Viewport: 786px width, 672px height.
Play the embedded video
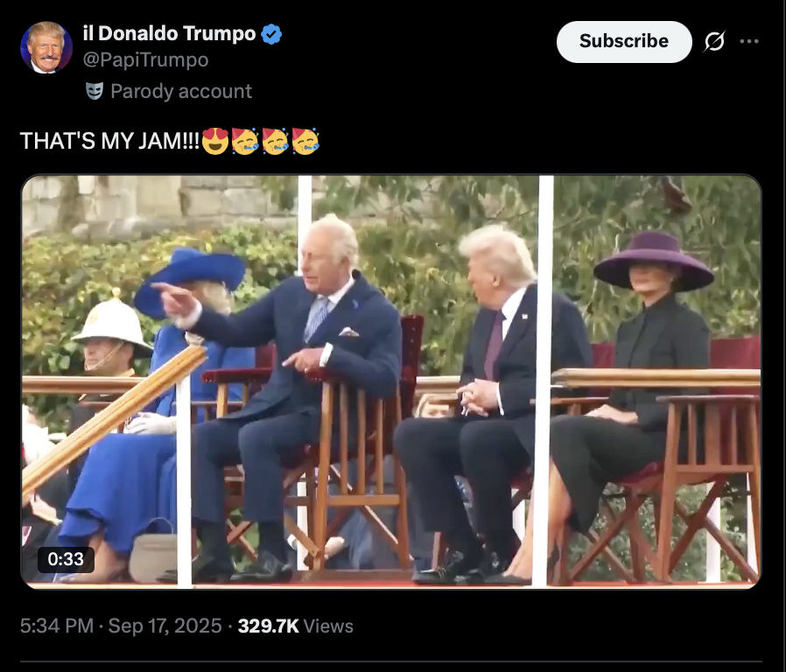391,381
